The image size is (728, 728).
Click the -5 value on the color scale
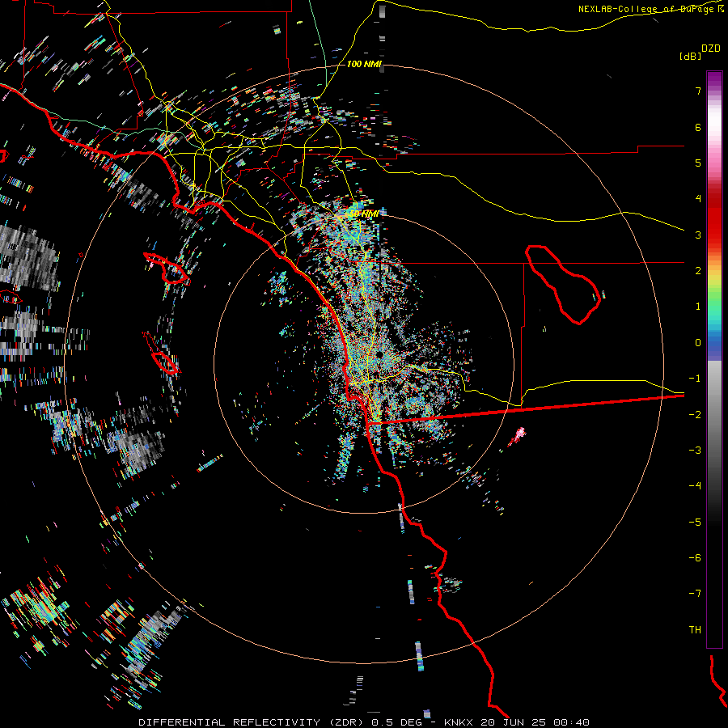pos(695,523)
